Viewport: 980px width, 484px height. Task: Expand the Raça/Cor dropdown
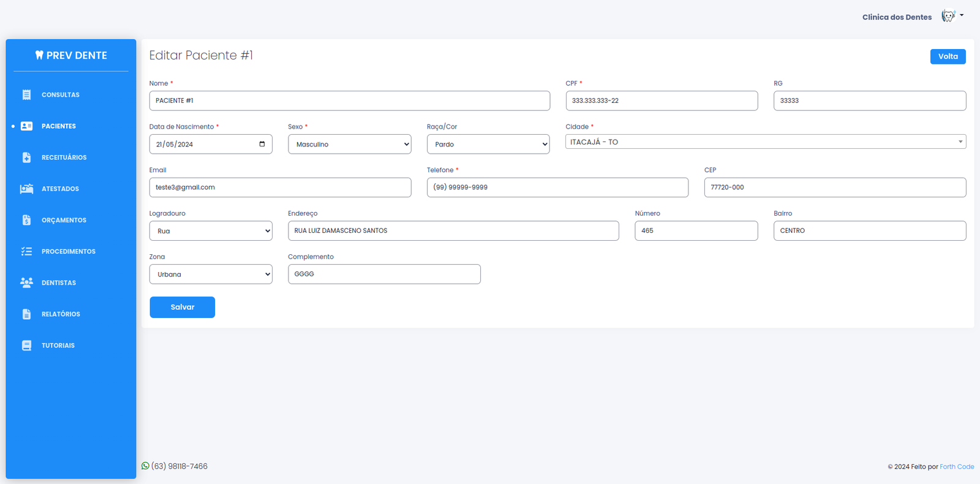coord(488,145)
